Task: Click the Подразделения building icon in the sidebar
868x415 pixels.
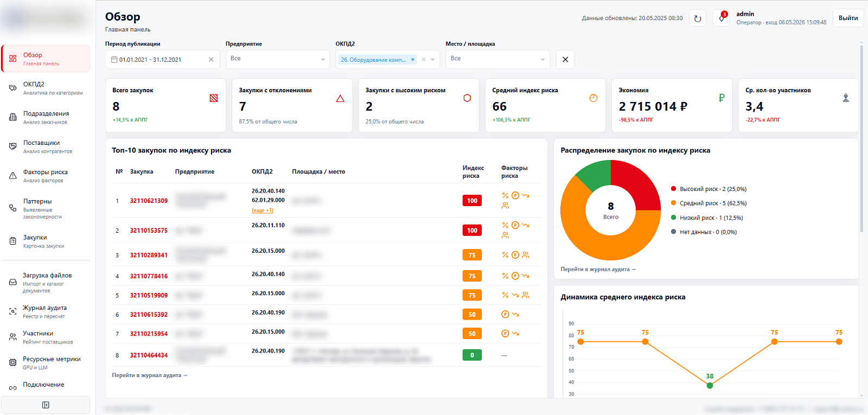Action: (12, 117)
